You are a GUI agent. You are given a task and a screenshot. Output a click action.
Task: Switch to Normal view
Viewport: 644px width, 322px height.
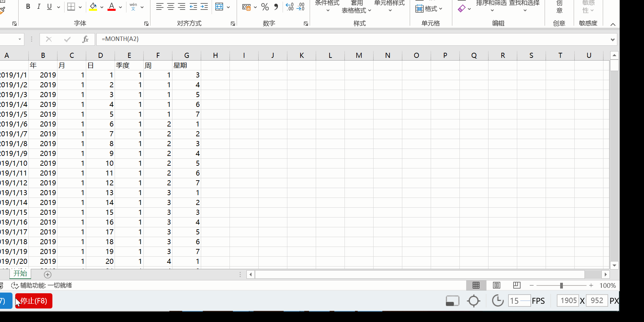(476, 285)
